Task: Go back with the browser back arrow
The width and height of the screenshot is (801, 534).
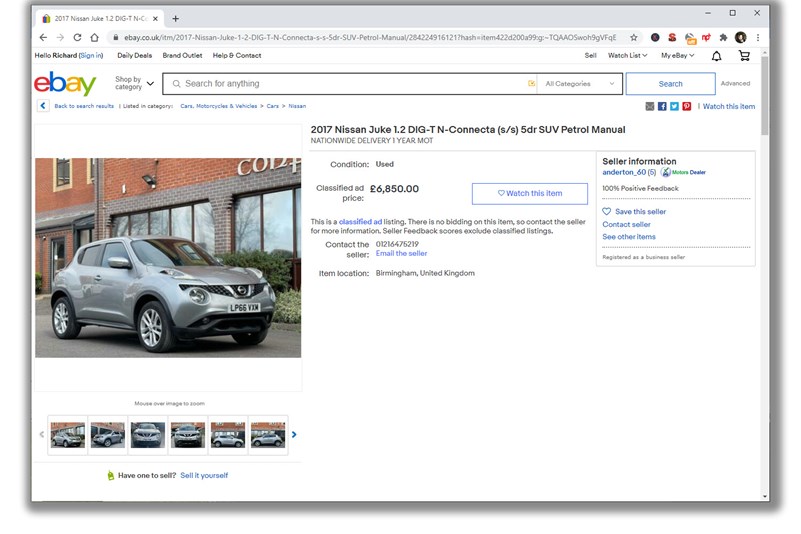Action: pyautogui.click(x=43, y=37)
